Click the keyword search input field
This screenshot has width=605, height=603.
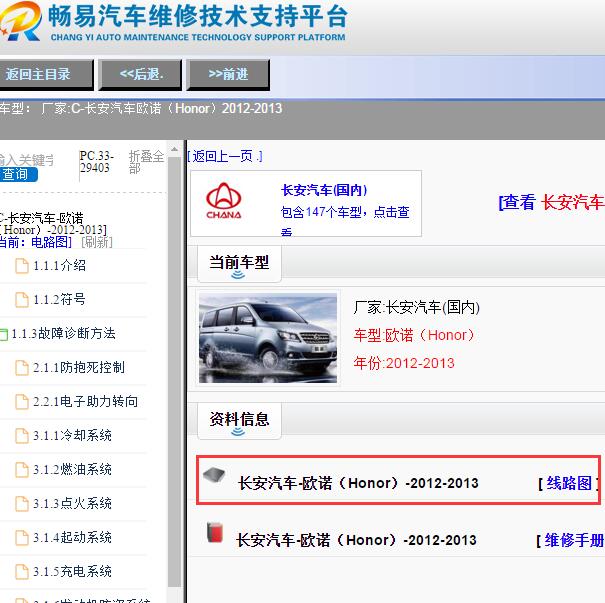[27, 160]
